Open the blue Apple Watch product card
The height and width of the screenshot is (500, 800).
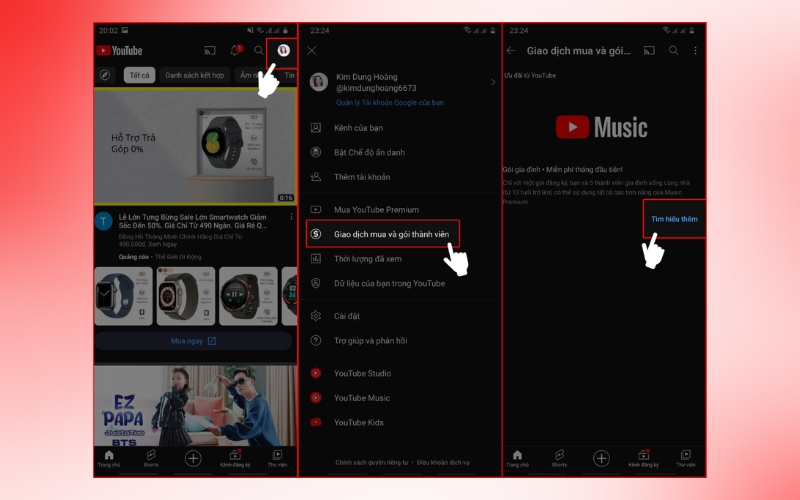tap(123, 296)
